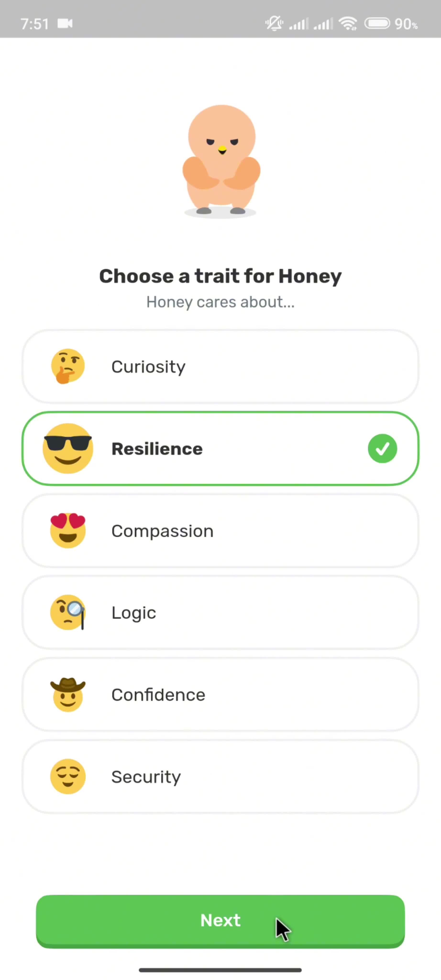Tap the Honey bird character
Image resolution: width=441 pixels, height=980 pixels.
(x=221, y=161)
